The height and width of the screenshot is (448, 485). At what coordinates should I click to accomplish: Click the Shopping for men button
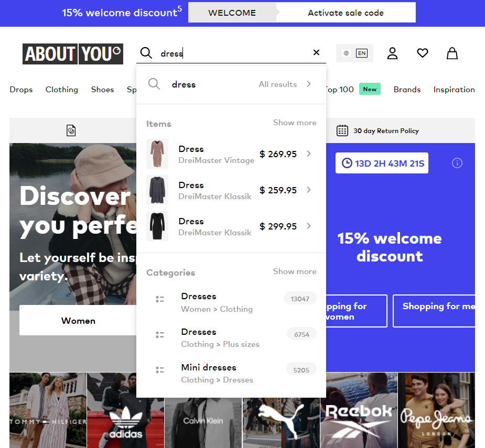pos(434,311)
